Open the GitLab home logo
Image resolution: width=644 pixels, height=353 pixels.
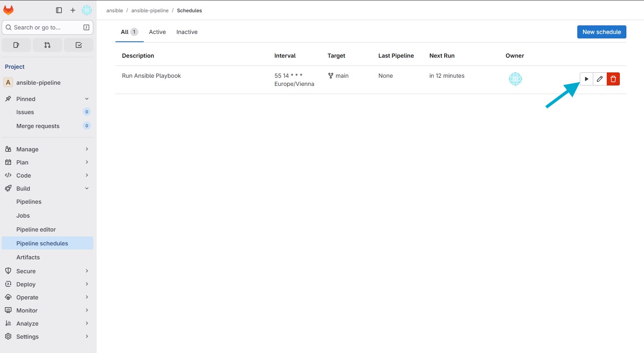coord(9,10)
